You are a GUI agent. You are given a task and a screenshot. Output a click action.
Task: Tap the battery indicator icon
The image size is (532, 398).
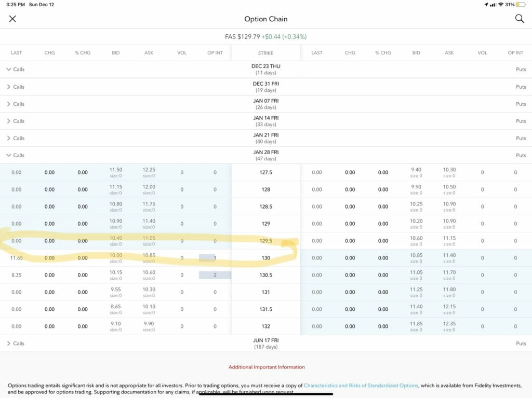(522, 4)
